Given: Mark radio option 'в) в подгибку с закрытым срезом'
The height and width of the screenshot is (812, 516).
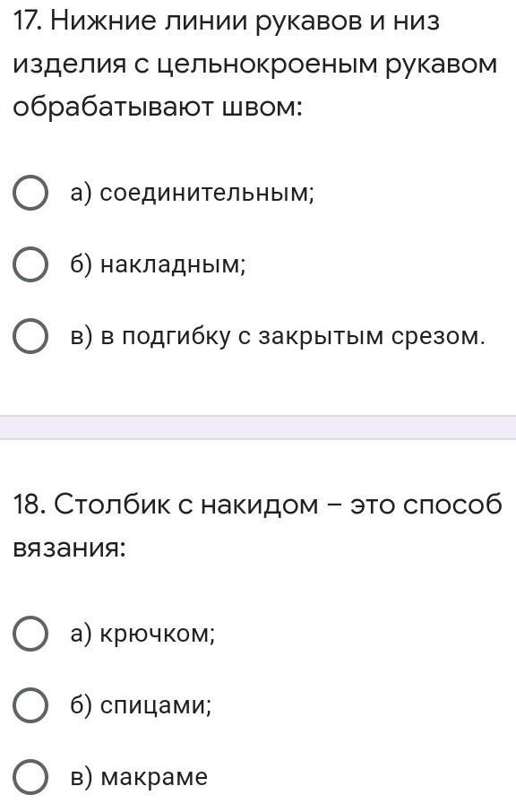Looking at the screenshot, I should point(30,336).
